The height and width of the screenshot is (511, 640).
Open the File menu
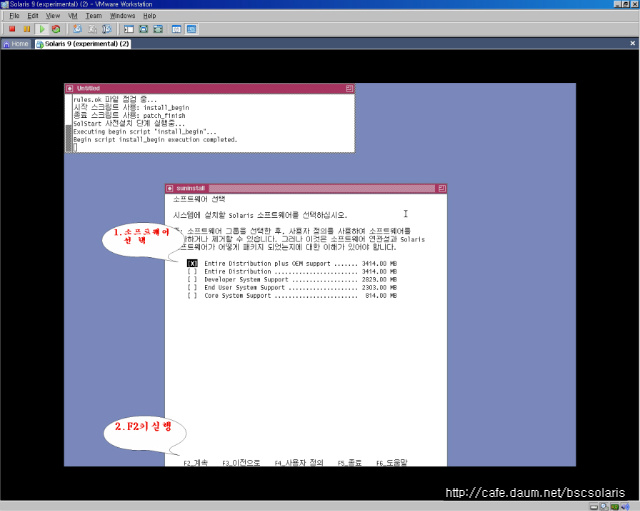coord(14,16)
